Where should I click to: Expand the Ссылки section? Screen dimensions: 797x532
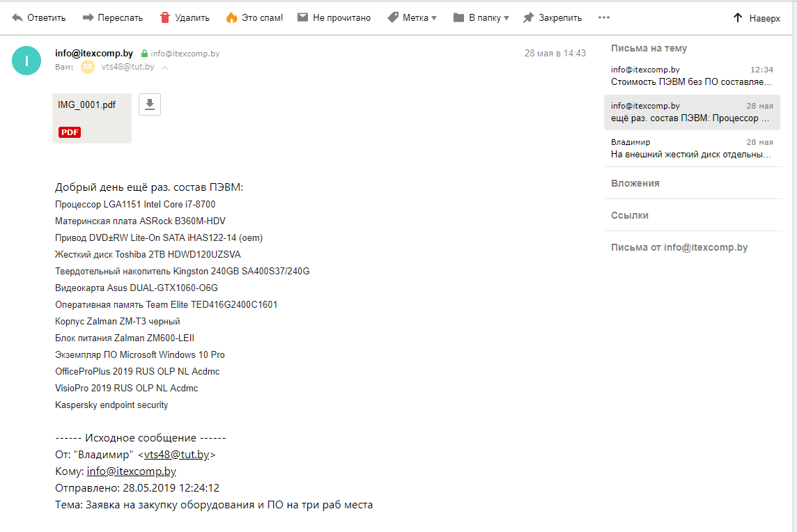(629, 215)
